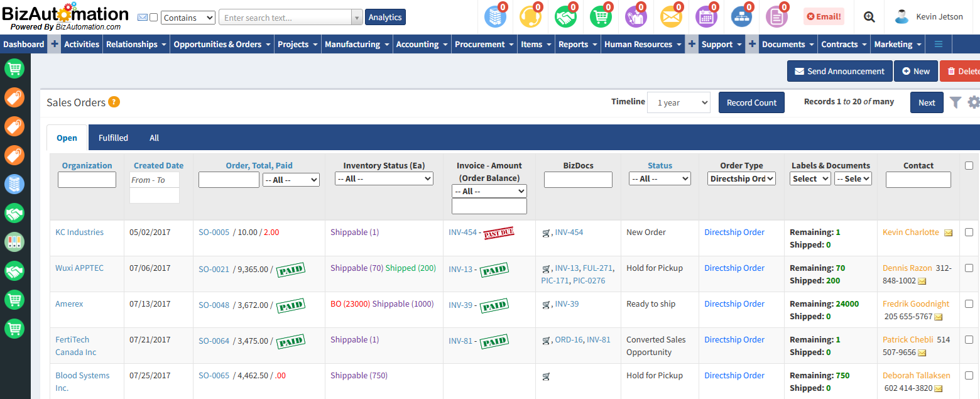The width and height of the screenshot is (980, 399).
Task: Click the magnifier advanced search icon
Action: click(869, 17)
